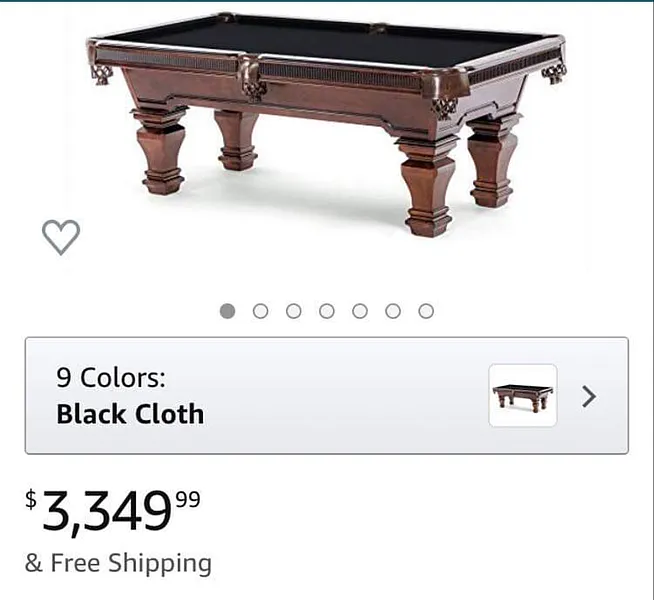Click the front left leg of pool table

pyautogui.click(x=161, y=151)
